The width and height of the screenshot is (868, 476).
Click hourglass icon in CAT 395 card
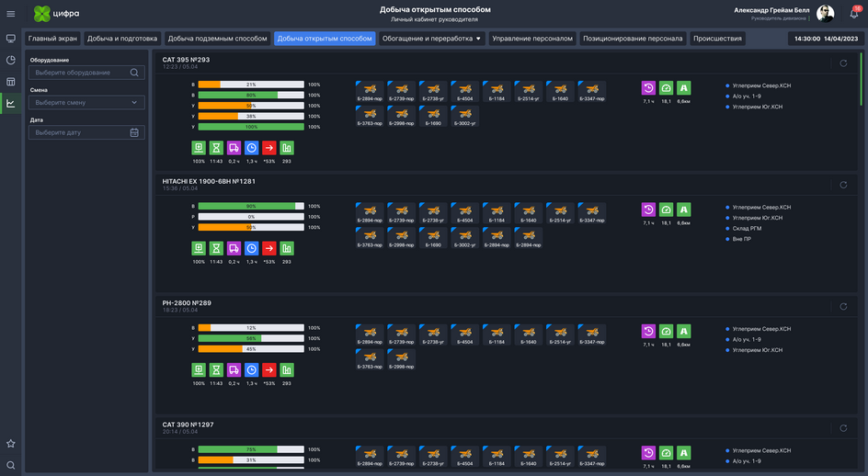216,148
